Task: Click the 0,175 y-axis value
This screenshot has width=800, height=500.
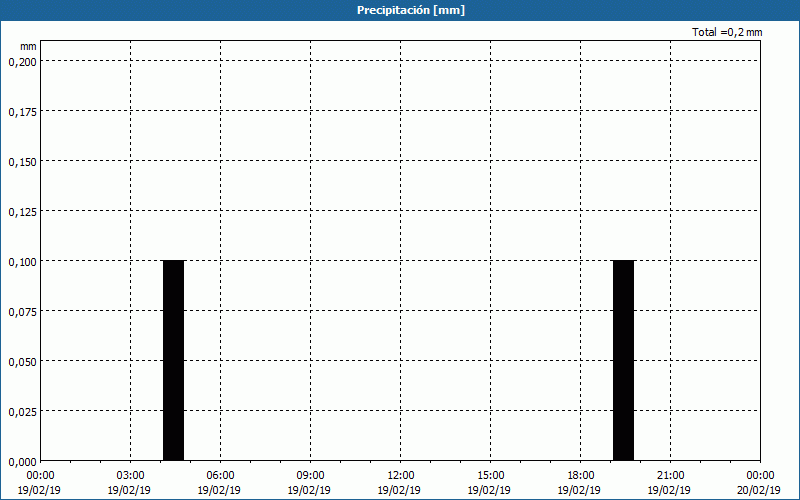Action: pyautogui.click(x=22, y=112)
